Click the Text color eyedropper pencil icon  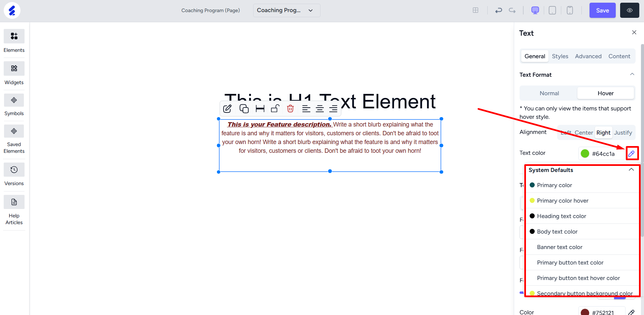[632, 154]
